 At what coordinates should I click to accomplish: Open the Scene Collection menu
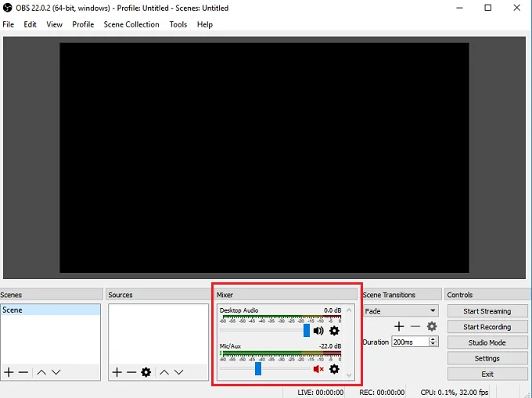131,24
